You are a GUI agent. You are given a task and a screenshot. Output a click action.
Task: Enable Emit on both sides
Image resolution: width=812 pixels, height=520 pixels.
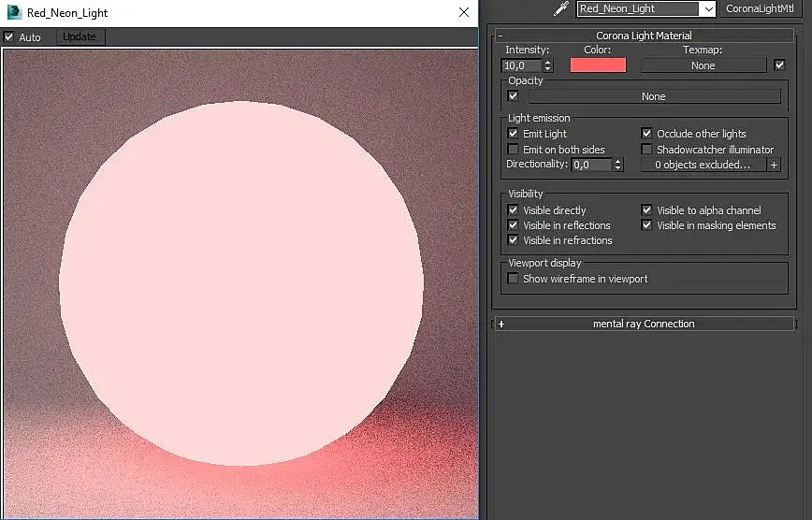pos(514,149)
